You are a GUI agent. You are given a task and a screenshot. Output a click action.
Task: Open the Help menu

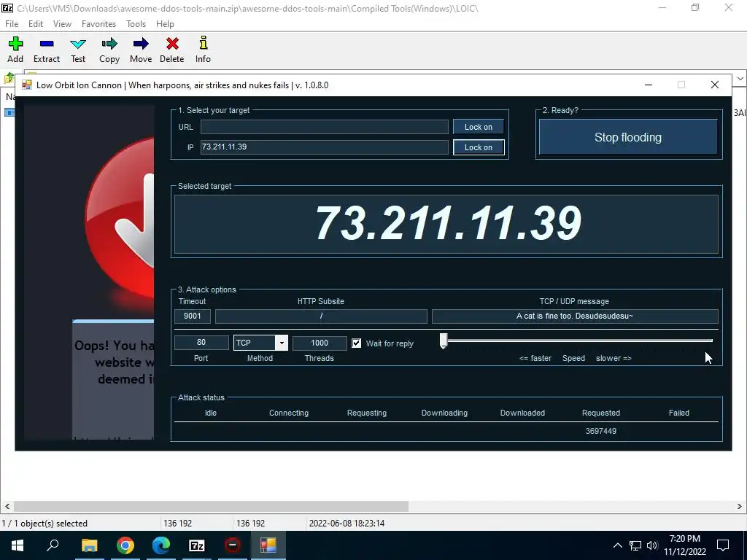[165, 24]
